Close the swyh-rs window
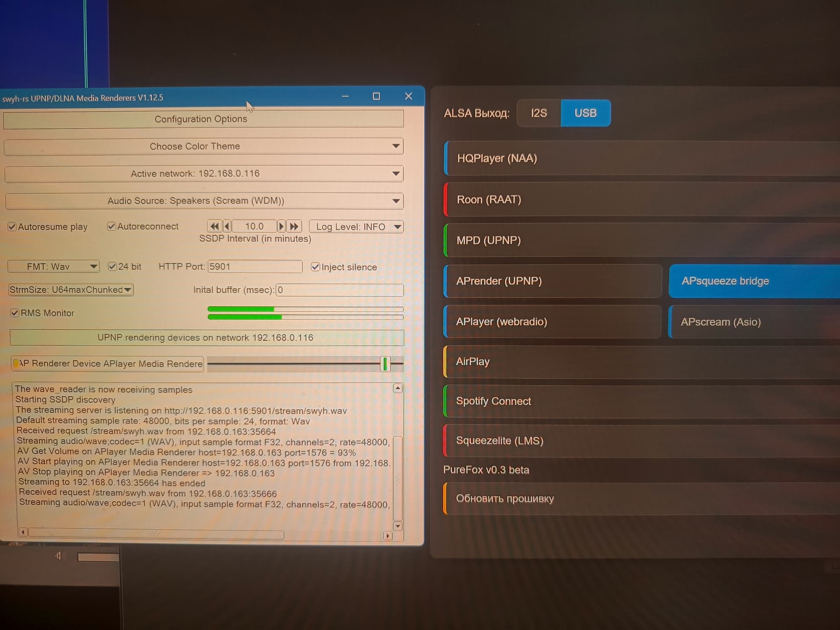 pos(409,96)
